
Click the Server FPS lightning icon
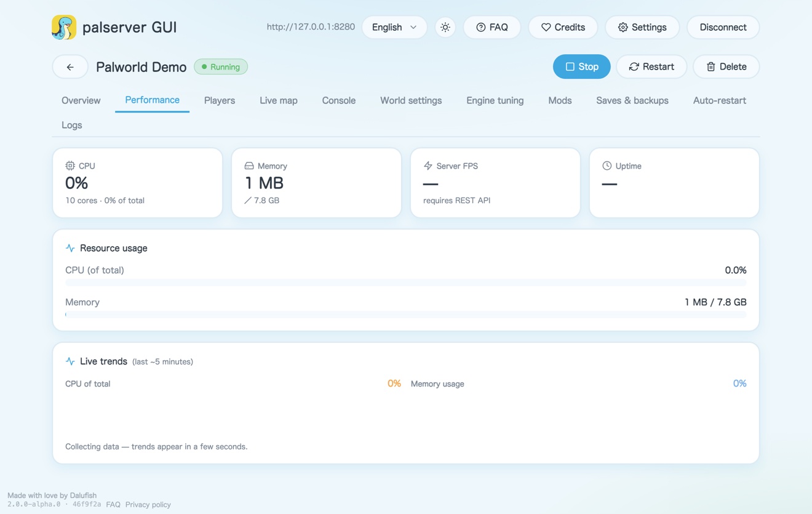[x=428, y=166]
